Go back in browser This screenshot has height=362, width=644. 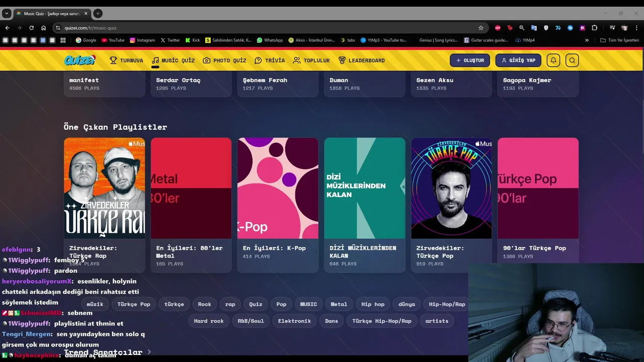[7, 28]
